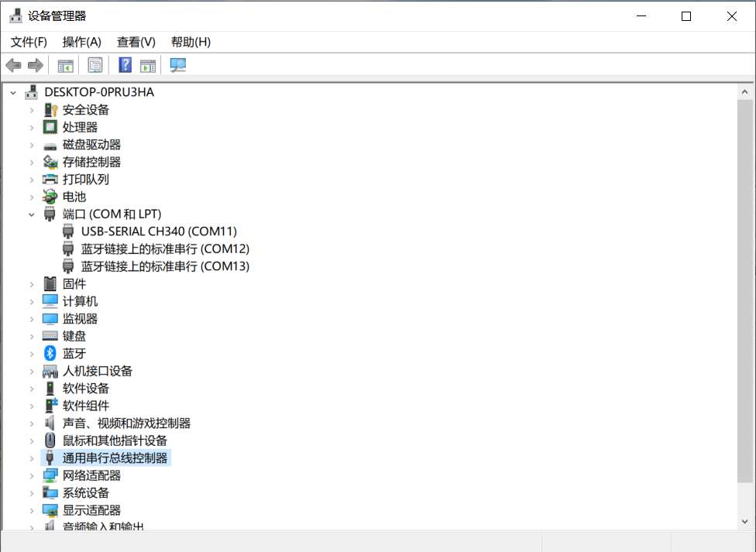The image size is (756, 552).
Task: Collapse the 端口 (COM 和 LPT) category
Action: (32, 214)
